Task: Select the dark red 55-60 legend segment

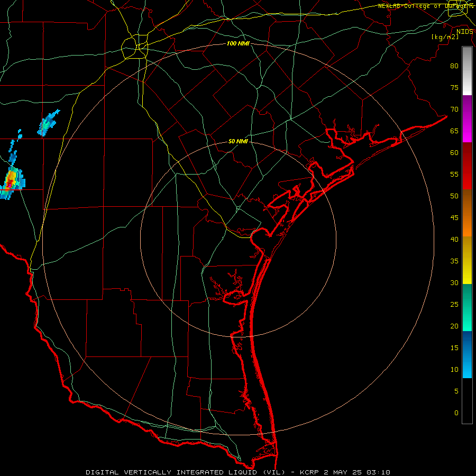Action: [x=467, y=166]
